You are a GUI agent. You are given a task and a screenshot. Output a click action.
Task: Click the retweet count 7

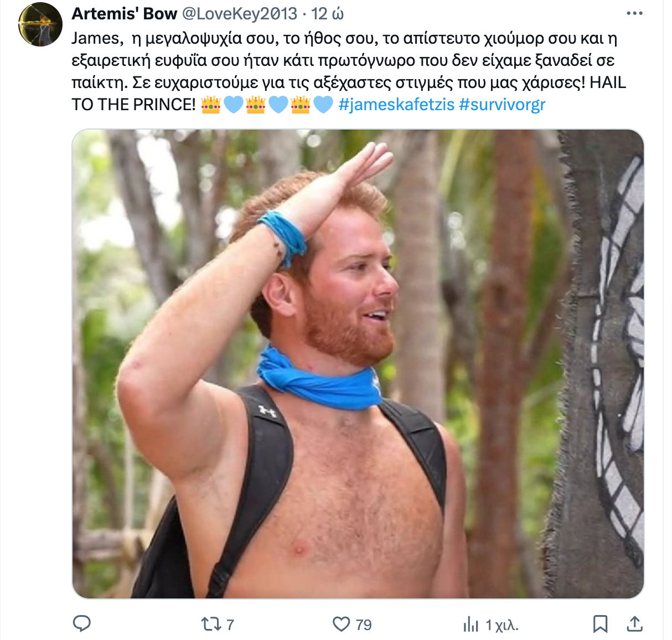click(230, 624)
